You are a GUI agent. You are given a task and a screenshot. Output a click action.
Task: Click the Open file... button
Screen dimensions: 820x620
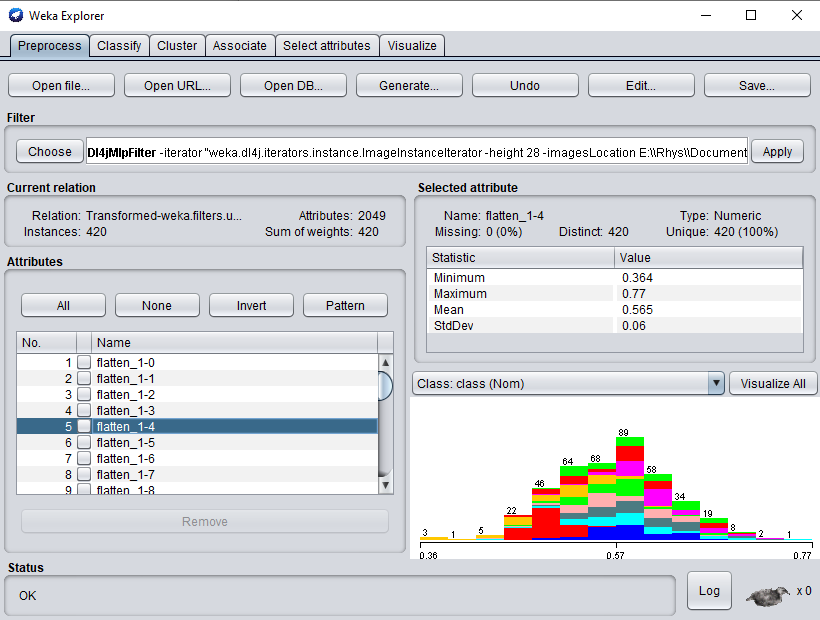[x=61, y=85]
